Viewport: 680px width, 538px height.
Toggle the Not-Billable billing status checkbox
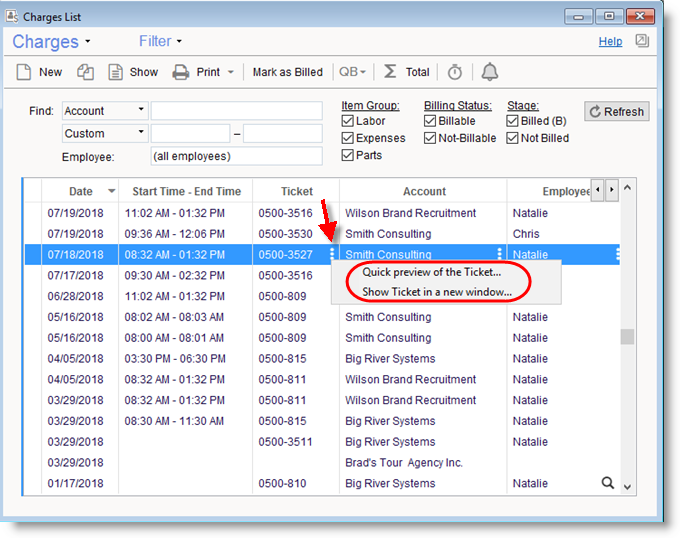(430, 138)
